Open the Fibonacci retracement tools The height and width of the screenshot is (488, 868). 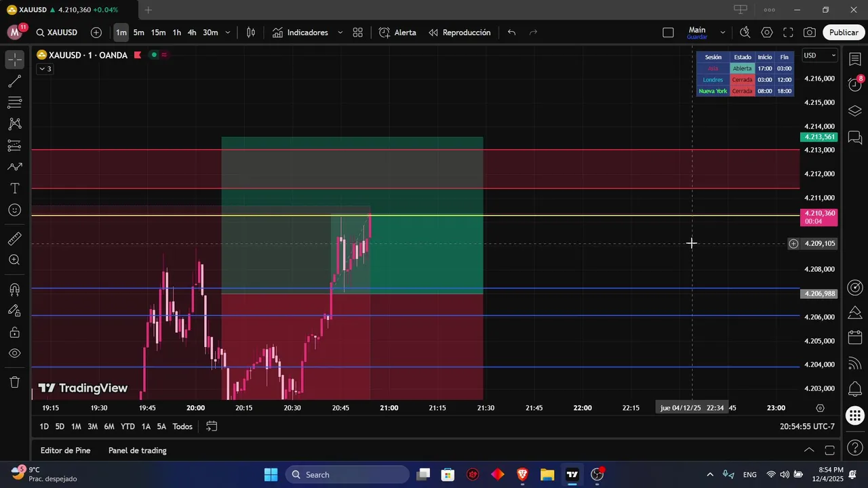pyautogui.click(x=14, y=102)
